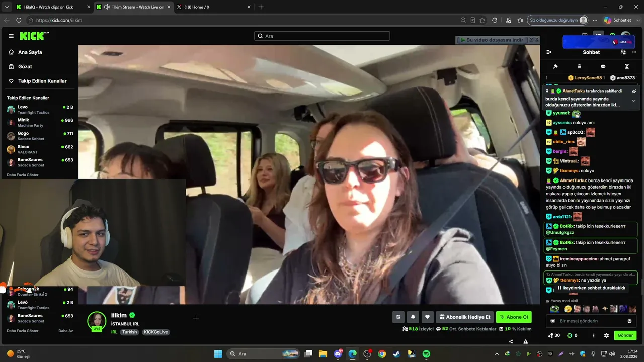Open the media control music icon
Image resolution: width=644 pixels, height=362 pixels.
pyautogui.click(x=508, y=20)
